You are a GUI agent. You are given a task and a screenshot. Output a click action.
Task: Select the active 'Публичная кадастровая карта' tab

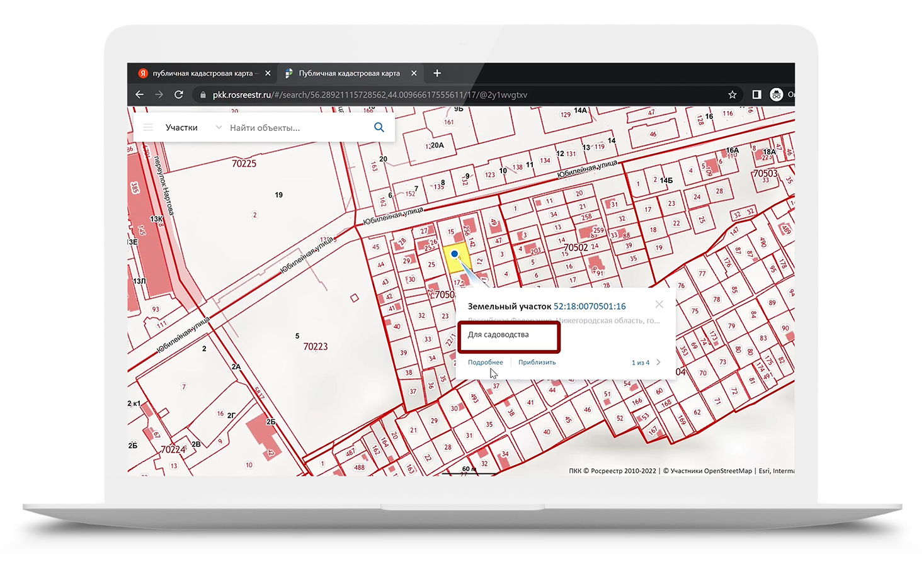pos(350,73)
